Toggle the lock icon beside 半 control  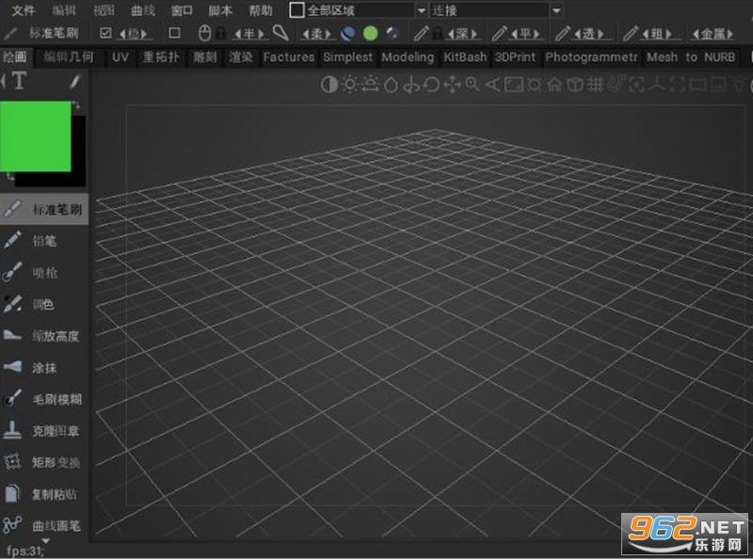click(220, 33)
